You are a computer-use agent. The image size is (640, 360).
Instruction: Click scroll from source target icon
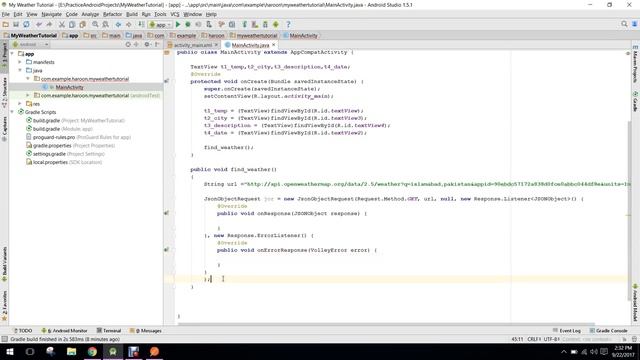tap(128, 44)
